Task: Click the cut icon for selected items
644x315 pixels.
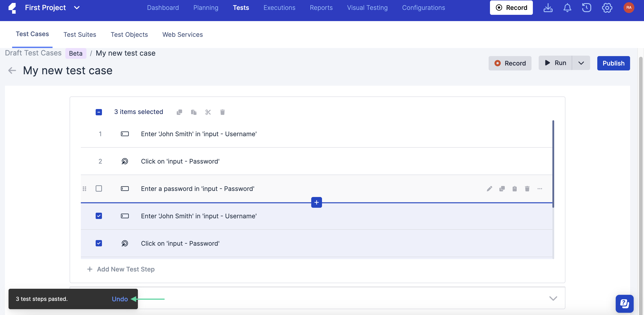Action: [x=208, y=112]
